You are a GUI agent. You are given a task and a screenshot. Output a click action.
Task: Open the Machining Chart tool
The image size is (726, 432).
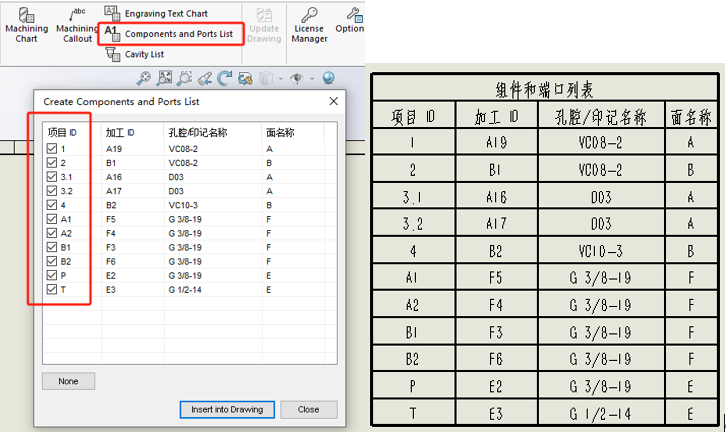[26, 25]
